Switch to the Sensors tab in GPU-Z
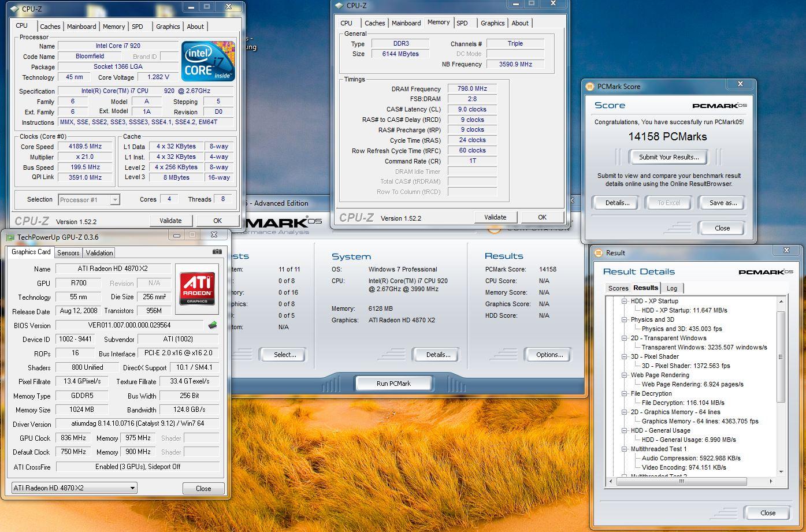Screen dimensions: 806x532 [x=68, y=253]
